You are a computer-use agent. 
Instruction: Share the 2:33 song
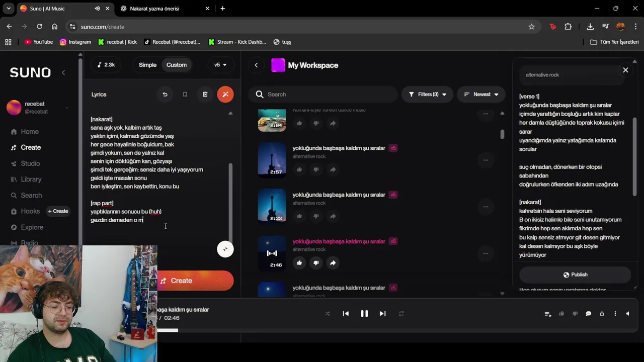(x=333, y=216)
